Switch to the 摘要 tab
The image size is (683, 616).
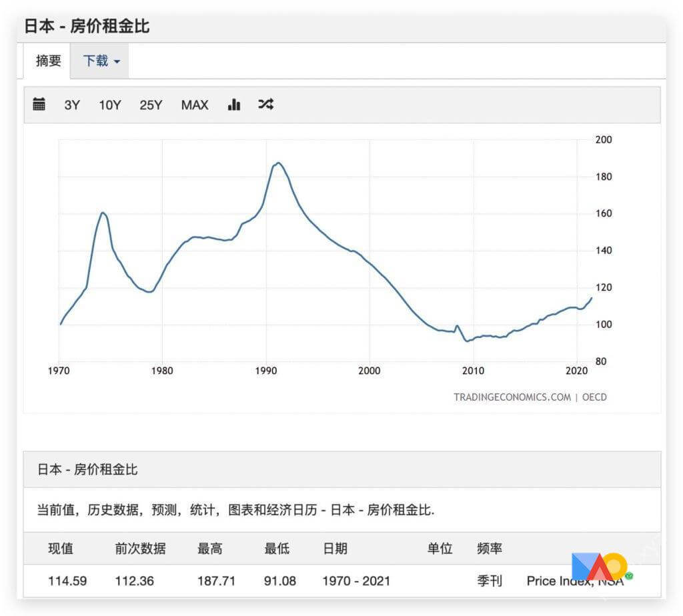point(49,61)
